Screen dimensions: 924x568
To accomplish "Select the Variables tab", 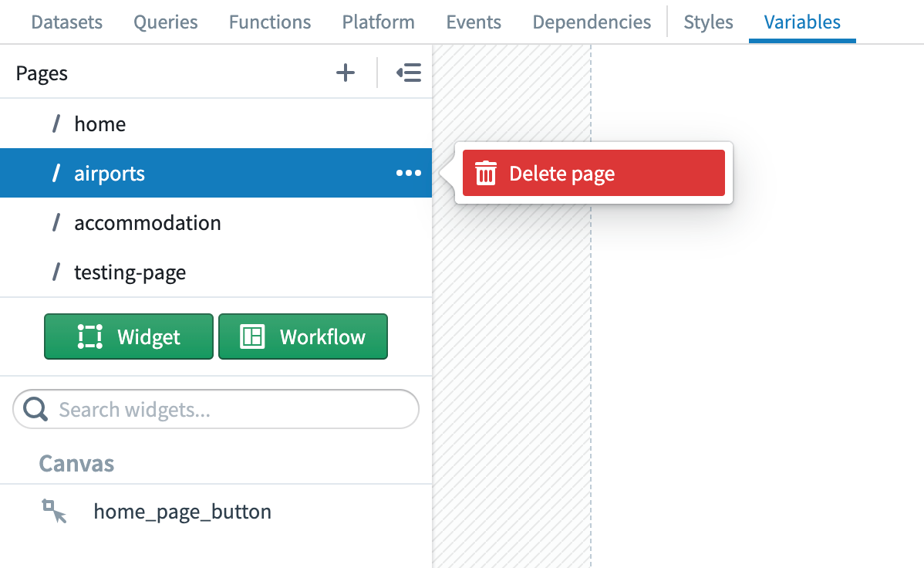I will (x=802, y=22).
